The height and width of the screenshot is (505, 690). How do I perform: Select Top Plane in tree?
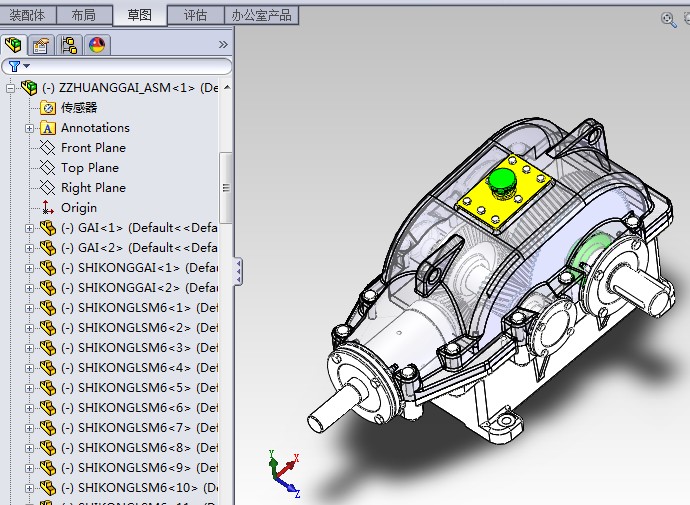coord(90,168)
